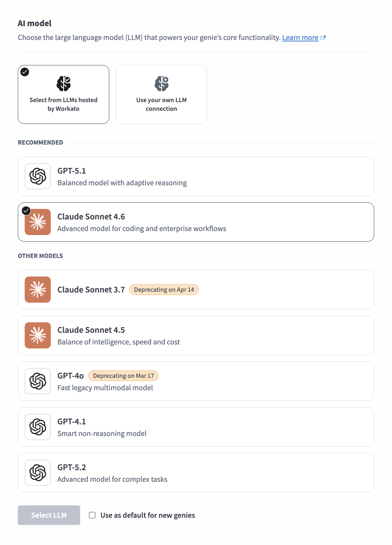Click the Deprecating on Mar 17 badge
Image resolution: width=392 pixels, height=545 pixels.
tap(123, 376)
